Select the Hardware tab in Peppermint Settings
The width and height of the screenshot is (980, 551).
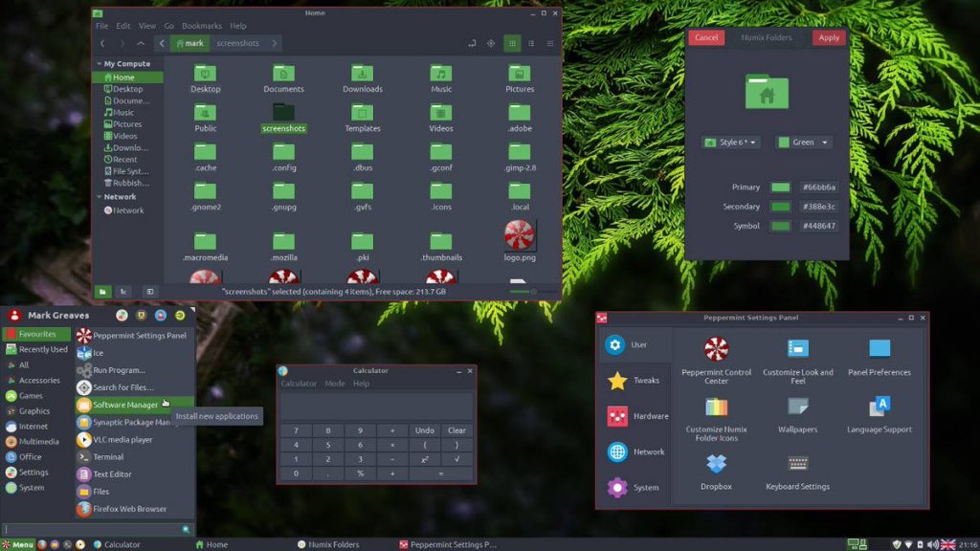pos(635,416)
